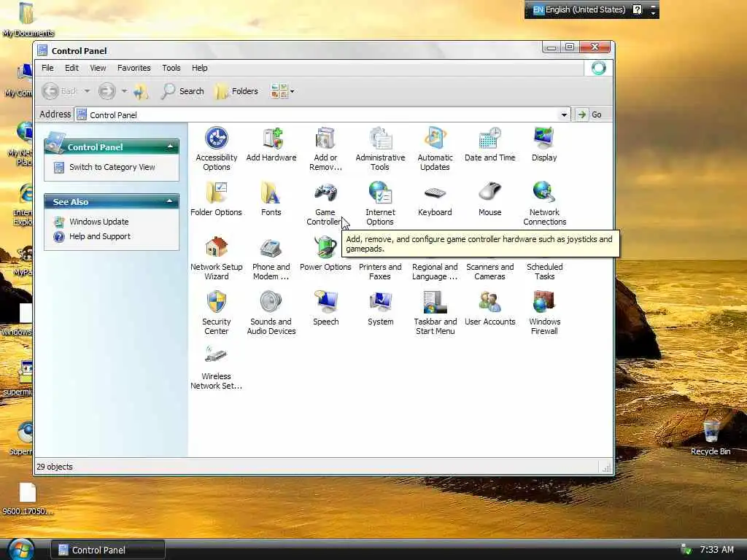Open Phone and Modem options
Image resolution: width=747 pixels, height=560 pixels.
(x=271, y=258)
